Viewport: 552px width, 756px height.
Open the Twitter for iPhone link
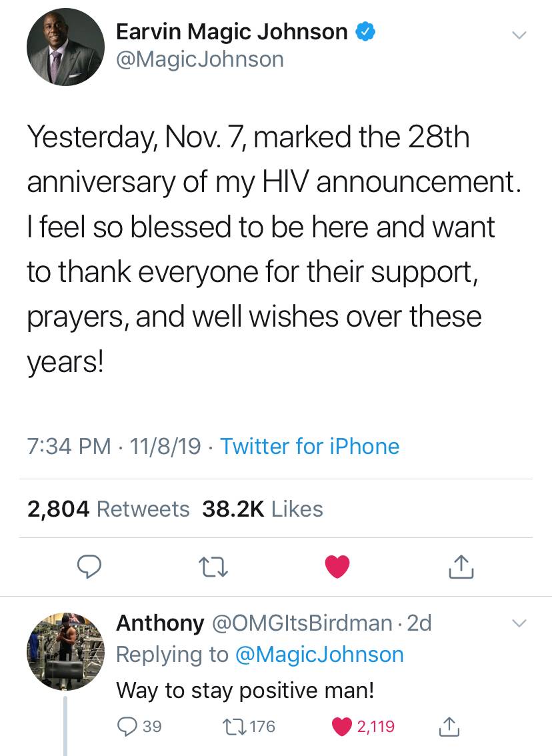pyautogui.click(x=309, y=446)
